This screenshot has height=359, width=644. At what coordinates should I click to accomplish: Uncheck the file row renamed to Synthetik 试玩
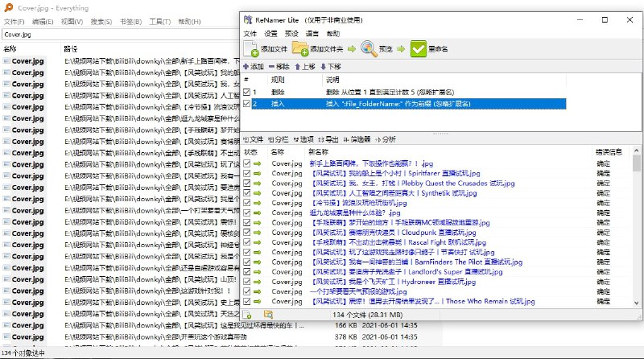coord(246,193)
